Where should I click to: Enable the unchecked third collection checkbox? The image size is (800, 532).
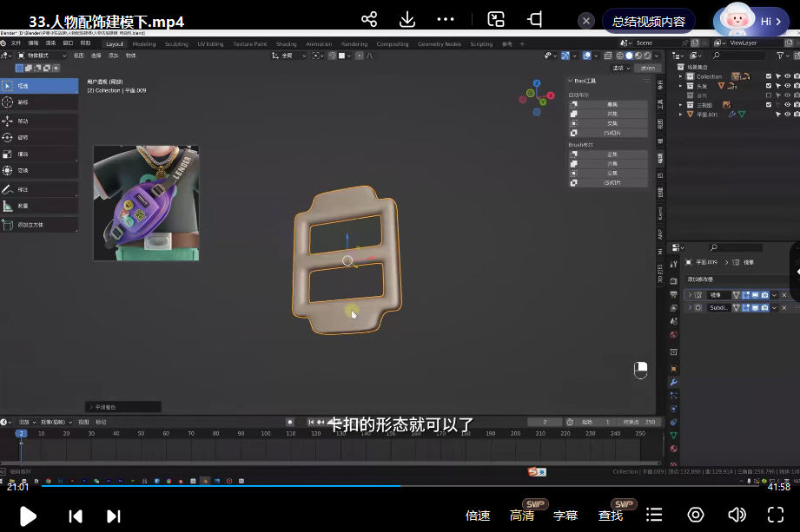coord(769,95)
